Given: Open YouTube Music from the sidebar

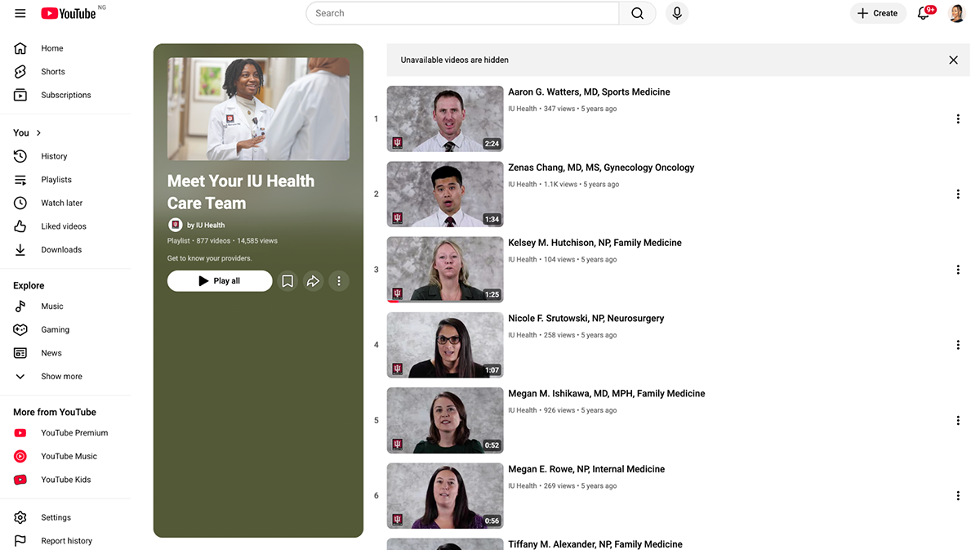Looking at the screenshot, I should coord(69,456).
